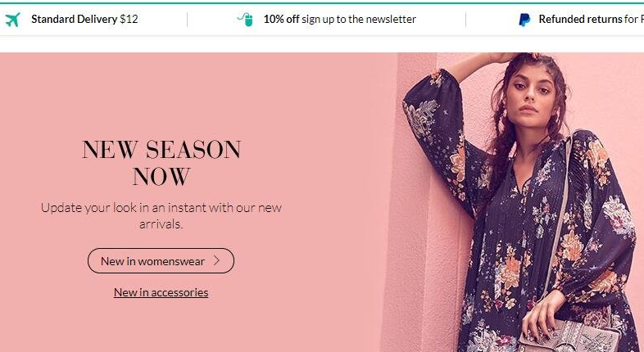The image size is (644, 352).
Task: Click the airplane delivery icon
Action: click(13, 20)
